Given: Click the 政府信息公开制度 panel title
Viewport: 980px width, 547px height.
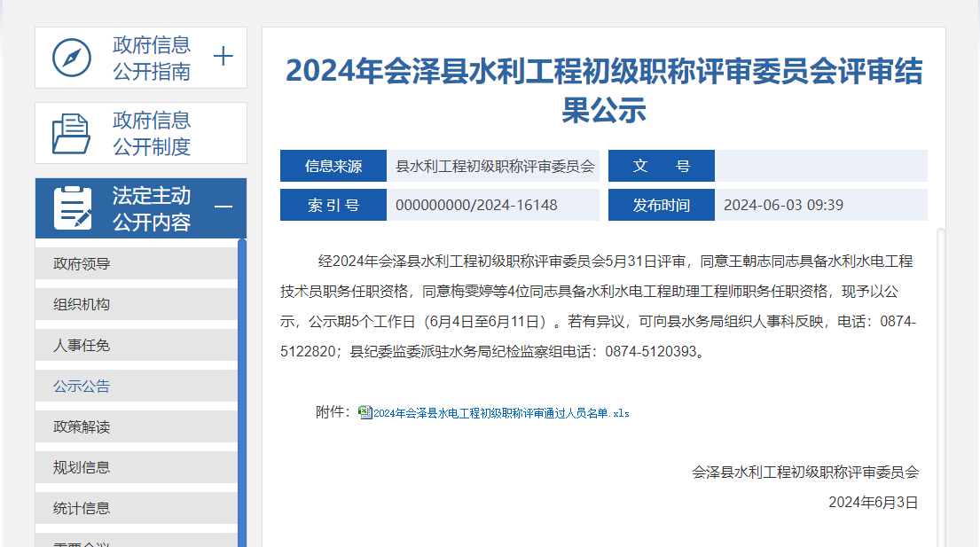Looking at the screenshot, I should tap(152, 133).
